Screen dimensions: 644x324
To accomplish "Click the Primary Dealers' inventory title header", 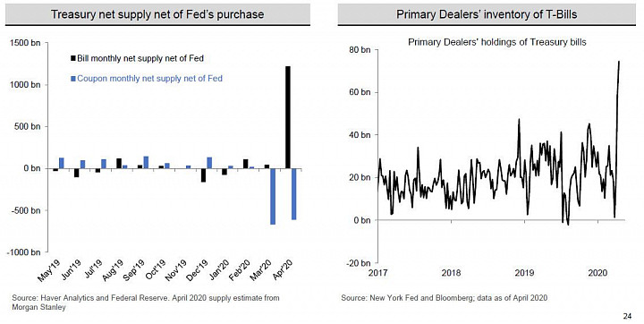I will 487,14.
